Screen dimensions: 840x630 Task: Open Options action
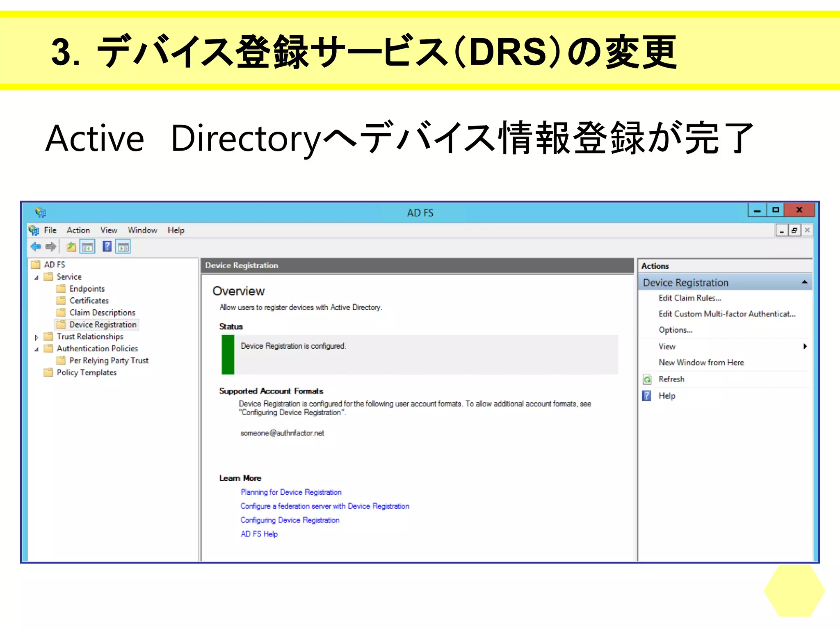tap(676, 330)
